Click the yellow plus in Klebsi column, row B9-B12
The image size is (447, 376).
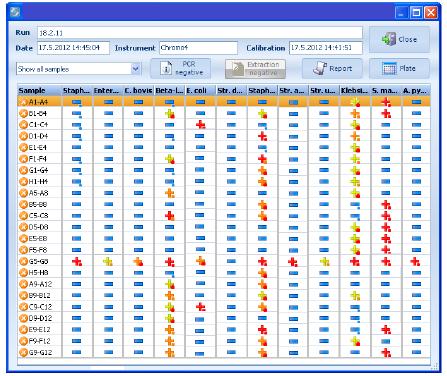[x=355, y=295]
